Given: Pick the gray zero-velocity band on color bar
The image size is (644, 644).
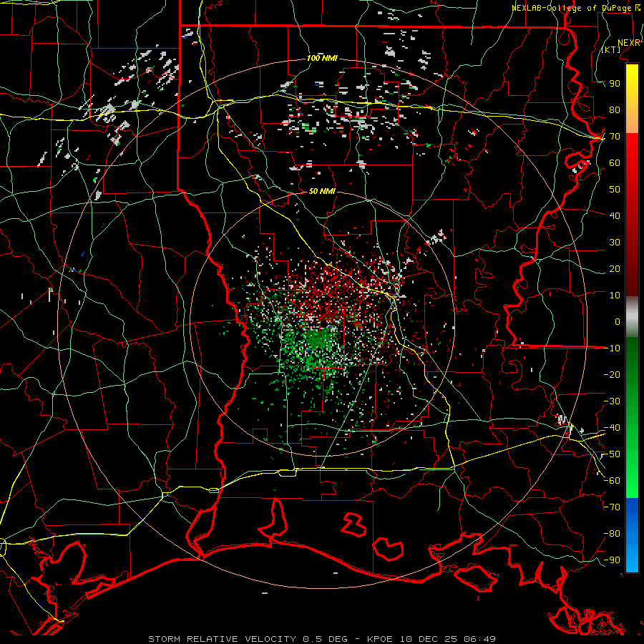Looking at the screenshot, I should pos(632,316).
